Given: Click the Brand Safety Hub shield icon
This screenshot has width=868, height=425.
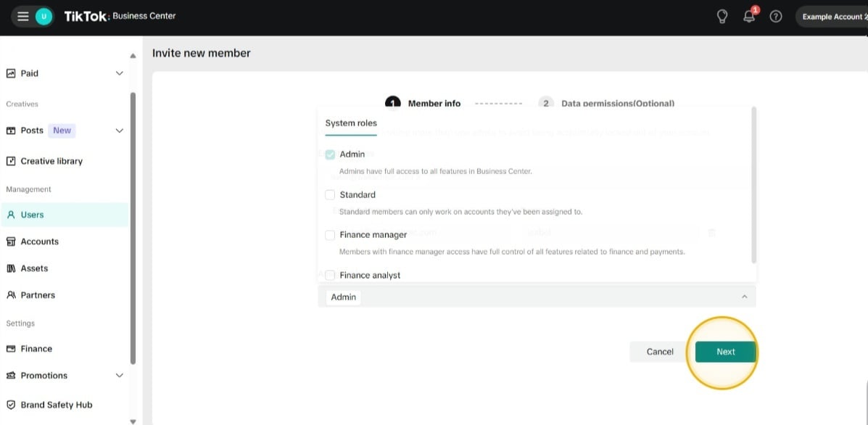Looking at the screenshot, I should point(11,405).
